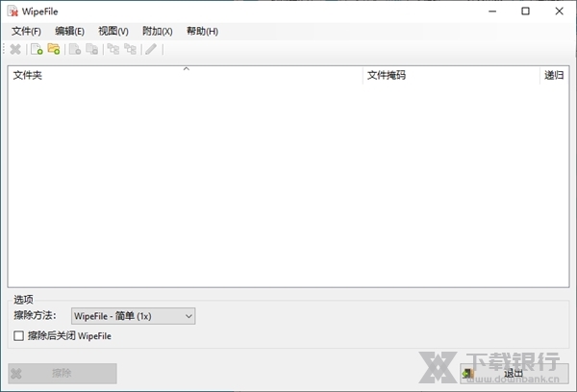Click the gray X wipe toolbar icon
The image size is (577, 392).
click(x=15, y=49)
